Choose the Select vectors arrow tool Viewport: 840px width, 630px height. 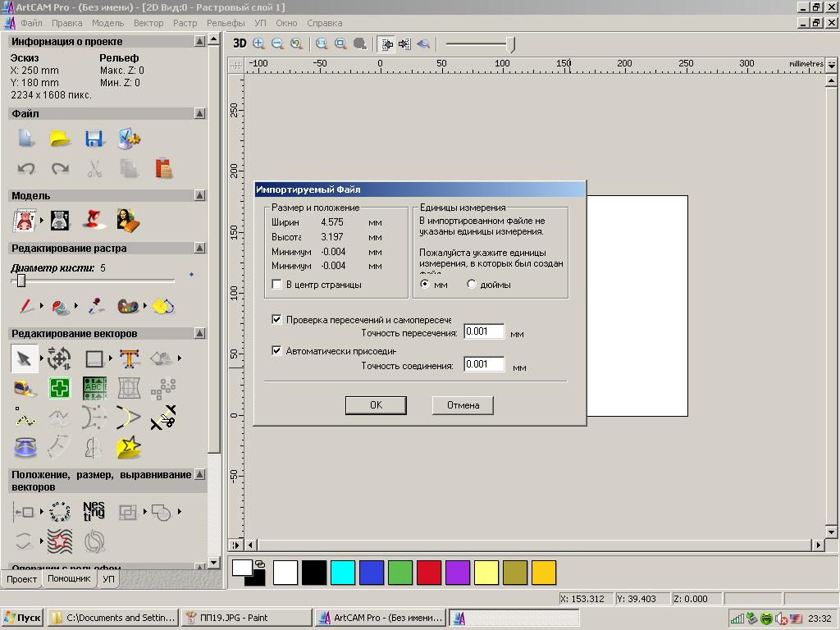(24, 358)
